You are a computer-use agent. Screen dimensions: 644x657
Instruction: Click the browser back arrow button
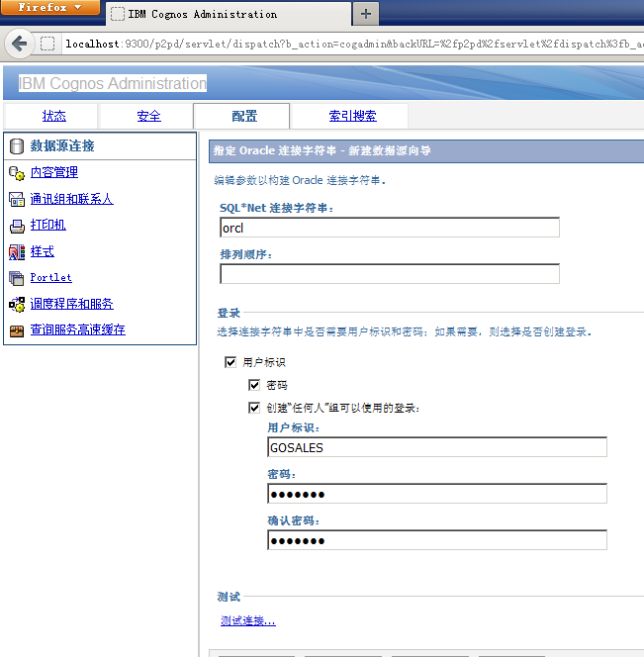19,44
